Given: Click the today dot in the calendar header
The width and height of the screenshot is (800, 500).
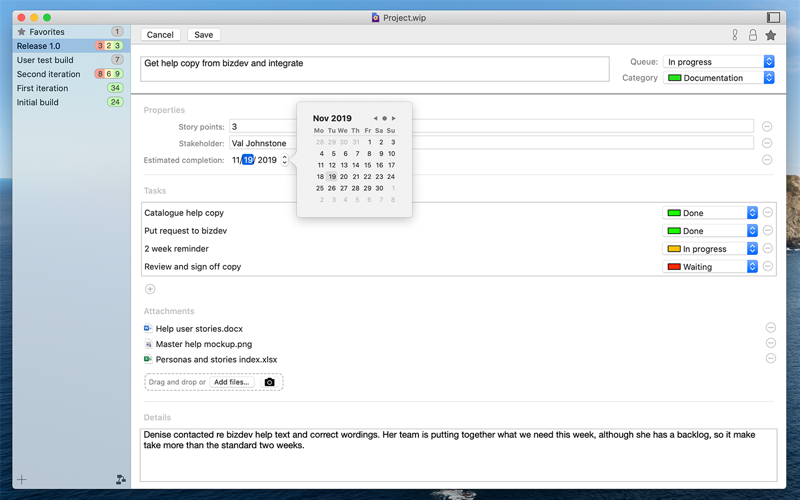Looking at the screenshot, I should point(385,118).
